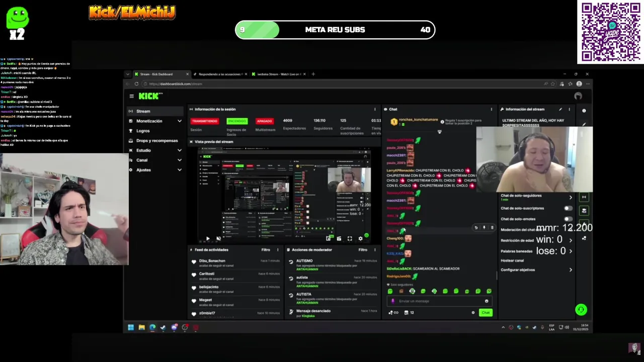Image resolution: width=644 pixels, height=362 pixels.
Task: Open Filtro in Feed de actividades
Action: (x=266, y=250)
